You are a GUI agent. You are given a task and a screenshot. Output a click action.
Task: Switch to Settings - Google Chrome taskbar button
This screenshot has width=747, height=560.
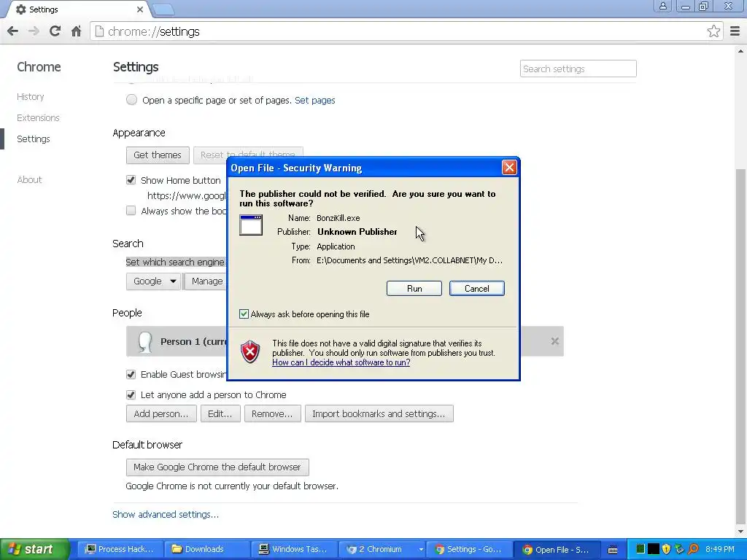469,550
